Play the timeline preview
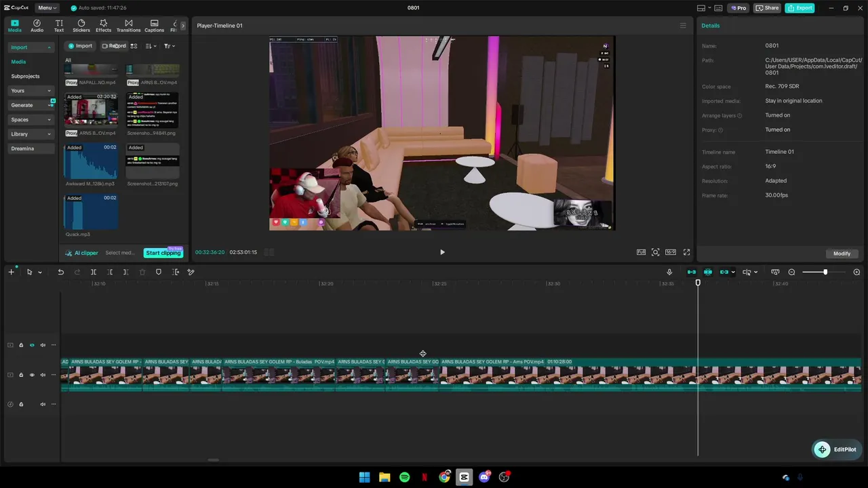Image resolution: width=868 pixels, height=488 pixels. (442, 252)
